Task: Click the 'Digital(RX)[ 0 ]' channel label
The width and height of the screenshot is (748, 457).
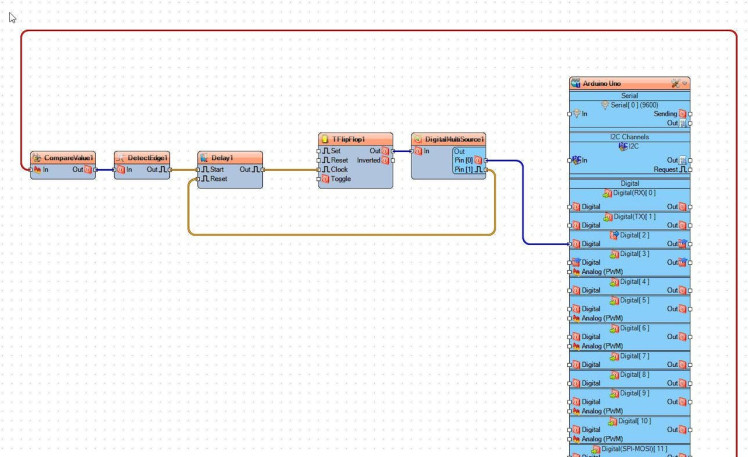Action: point(634,193)
